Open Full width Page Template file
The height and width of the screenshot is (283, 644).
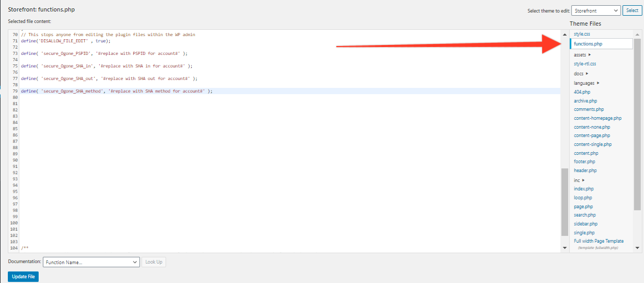(599, 241)
